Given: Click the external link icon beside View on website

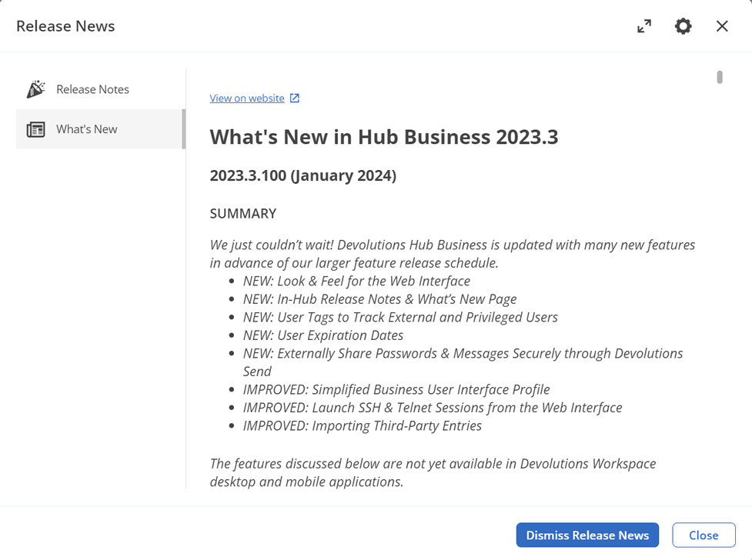Looking at the screenshot, I should click(295, 98).
